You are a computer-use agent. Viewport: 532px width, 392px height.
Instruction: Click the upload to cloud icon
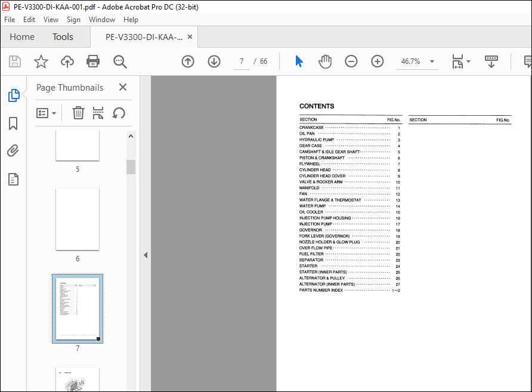67,61
